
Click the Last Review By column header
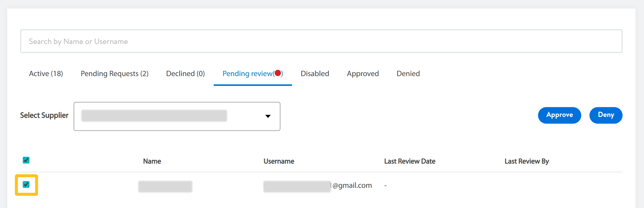click(x=527, y=161)
